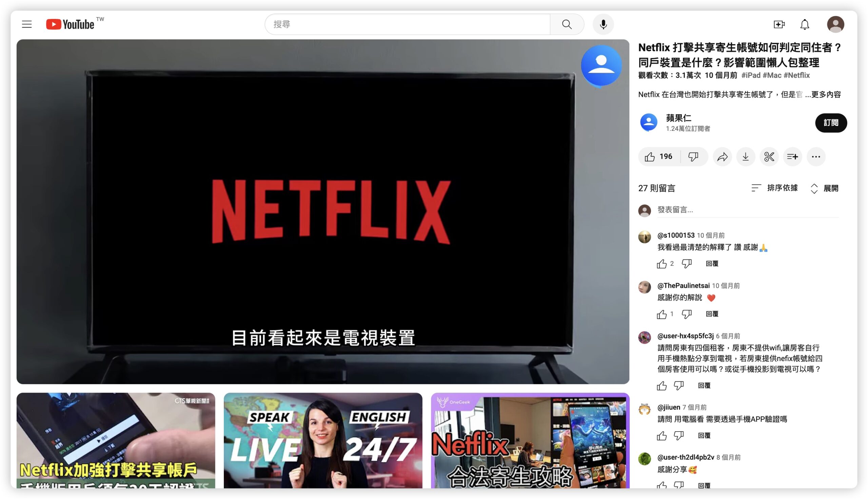Reply to @jiiuen's comment

pos(704,436)
